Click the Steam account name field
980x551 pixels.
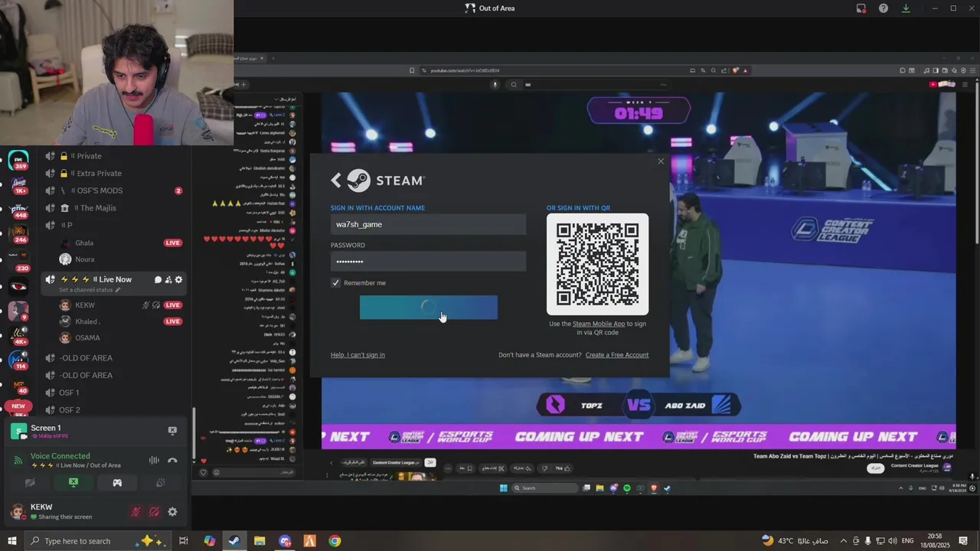pyautogui.click(x=428, y=224)
